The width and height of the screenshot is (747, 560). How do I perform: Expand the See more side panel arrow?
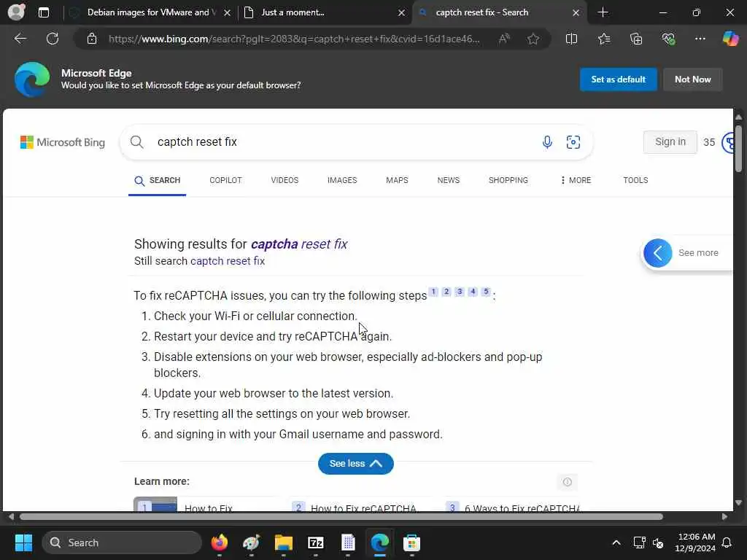point(657,253)
